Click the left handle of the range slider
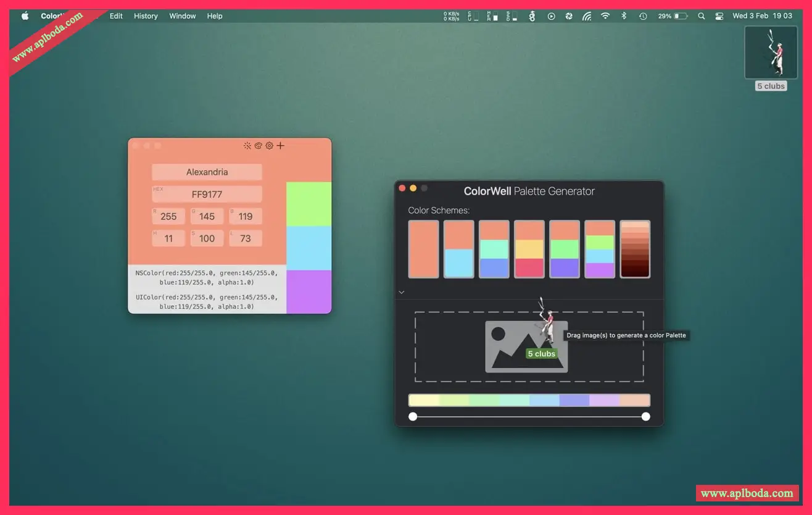Viewport: 812px width, 515px height. click(413, 417)
